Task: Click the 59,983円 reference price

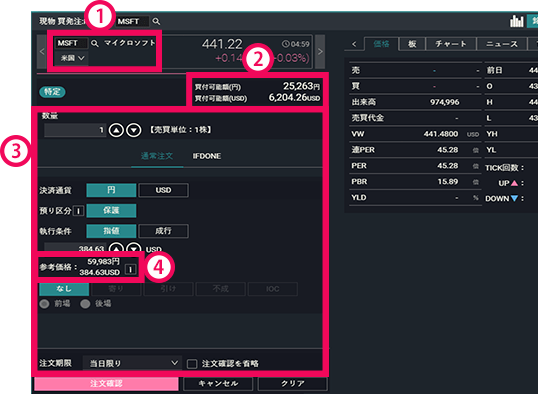Action: (x=103, y=262)
